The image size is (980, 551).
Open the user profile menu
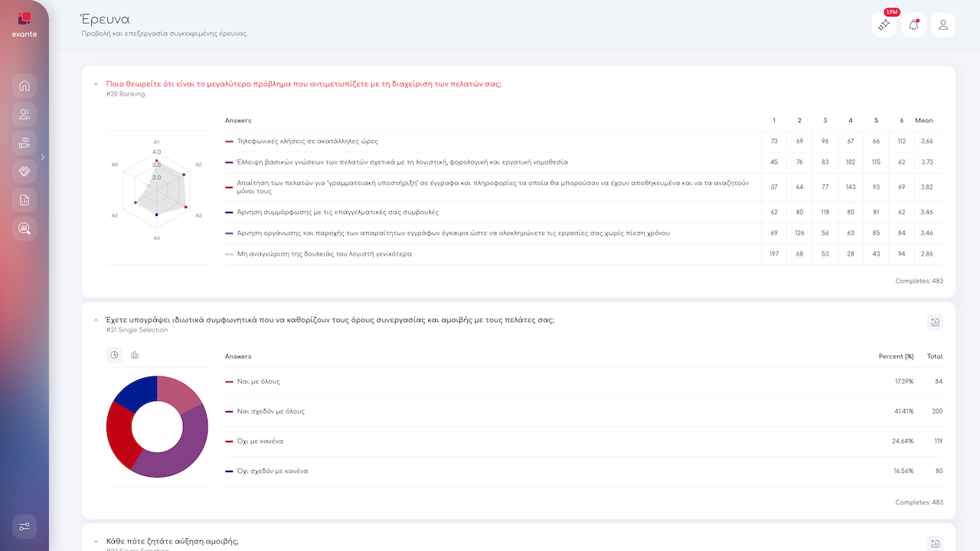pyautogui.click(x=942, y=25)
